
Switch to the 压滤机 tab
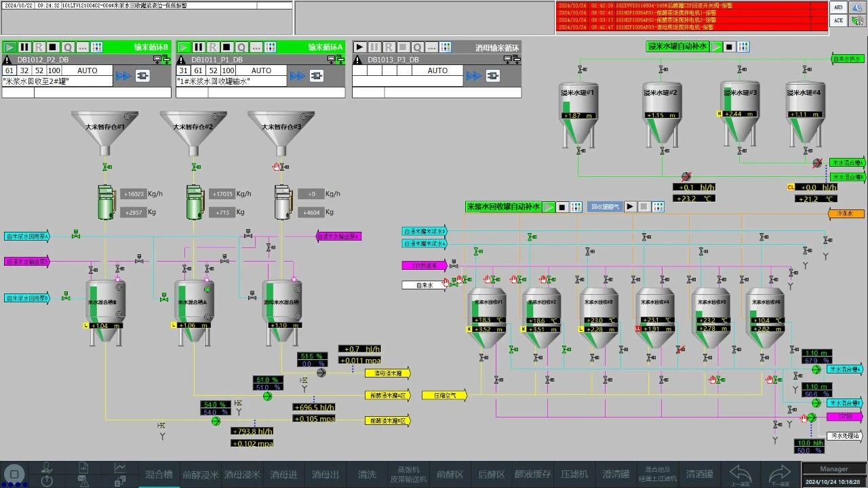[574, 474]
